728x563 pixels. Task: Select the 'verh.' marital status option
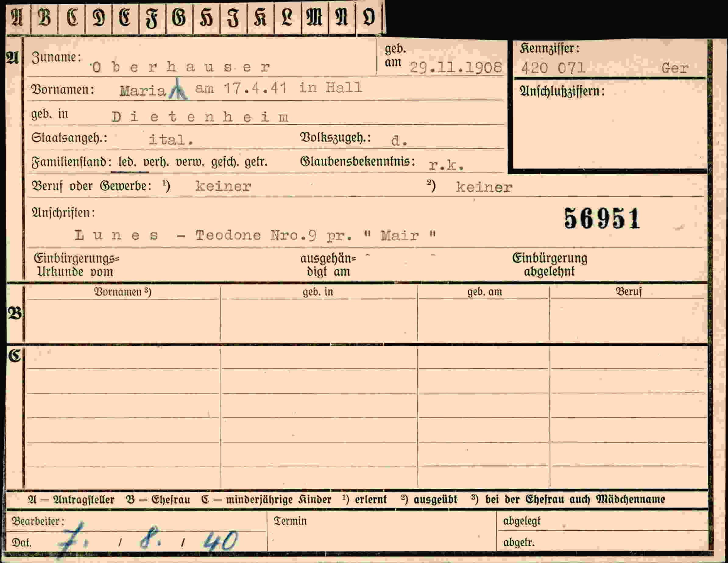point(156,162)
